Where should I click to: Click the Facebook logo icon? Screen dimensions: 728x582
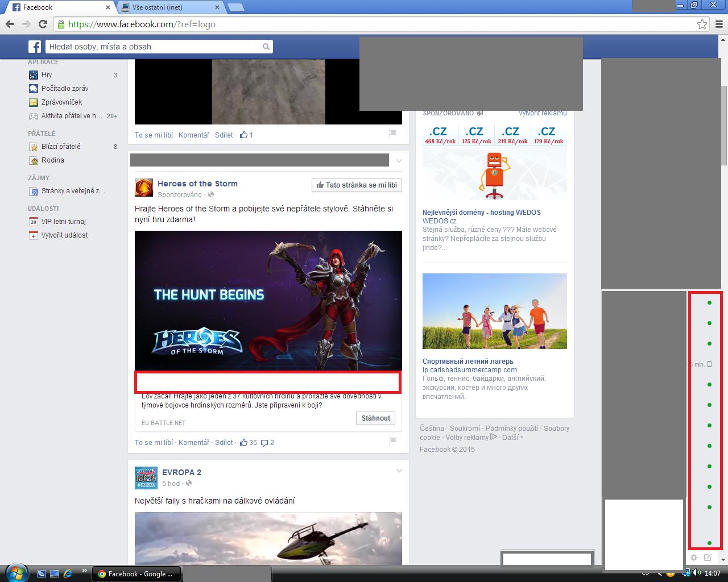click(35, 47)
